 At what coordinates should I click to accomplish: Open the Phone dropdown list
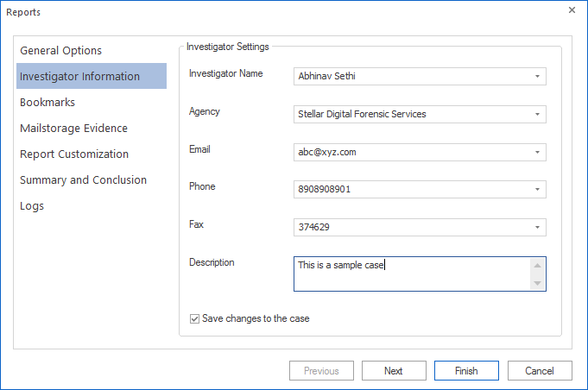point(538,189)
